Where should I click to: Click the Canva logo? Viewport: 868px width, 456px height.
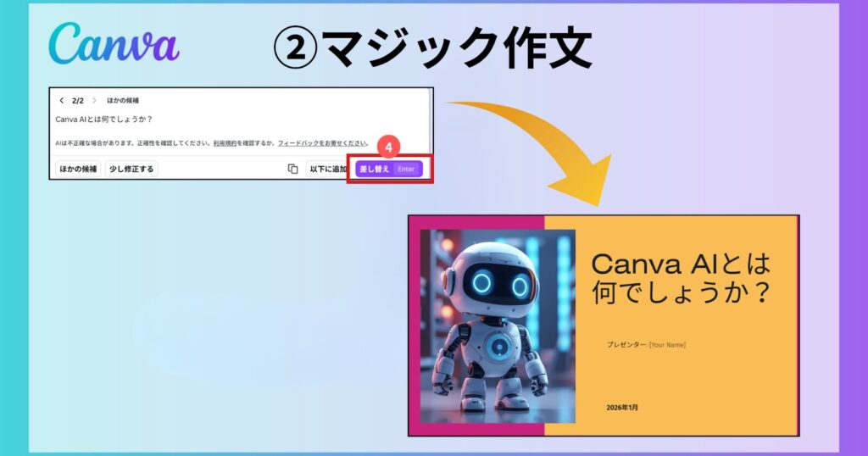point(114,43)
